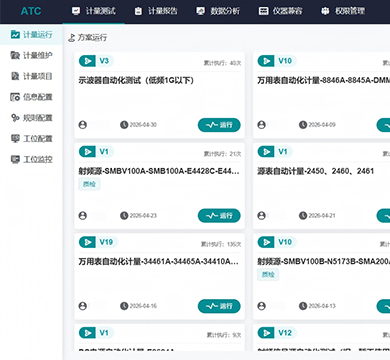Click the 方案运行 section heading
This screenshot has height=360, width=390.
92,38
